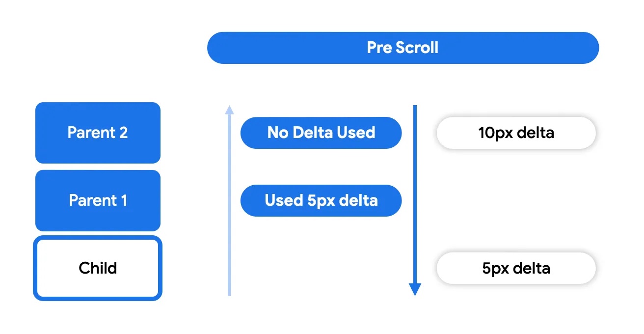This screenshot has width=644, height=334.
Task: Click the dark blue downward arrowhead
Action: (415, 289)
